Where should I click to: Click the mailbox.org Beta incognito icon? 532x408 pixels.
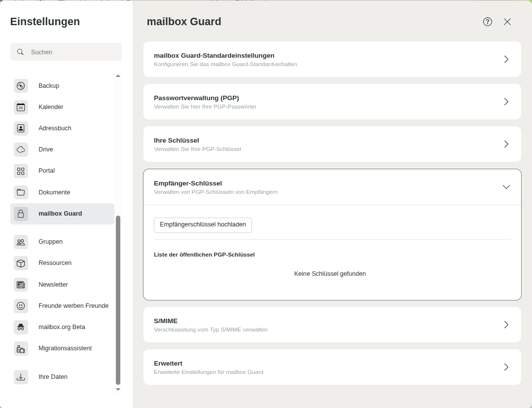tap(21, 327)
